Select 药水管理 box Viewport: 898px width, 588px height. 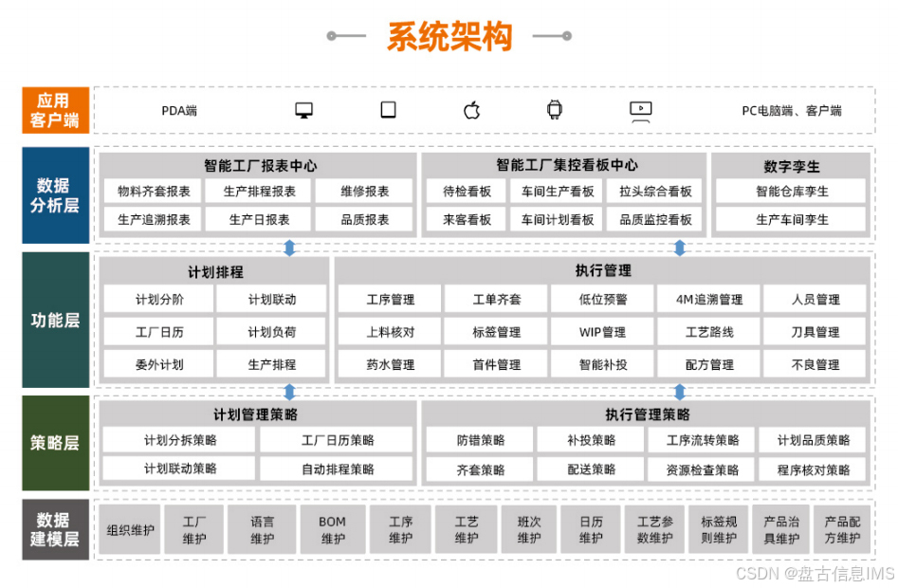(390, 364)
